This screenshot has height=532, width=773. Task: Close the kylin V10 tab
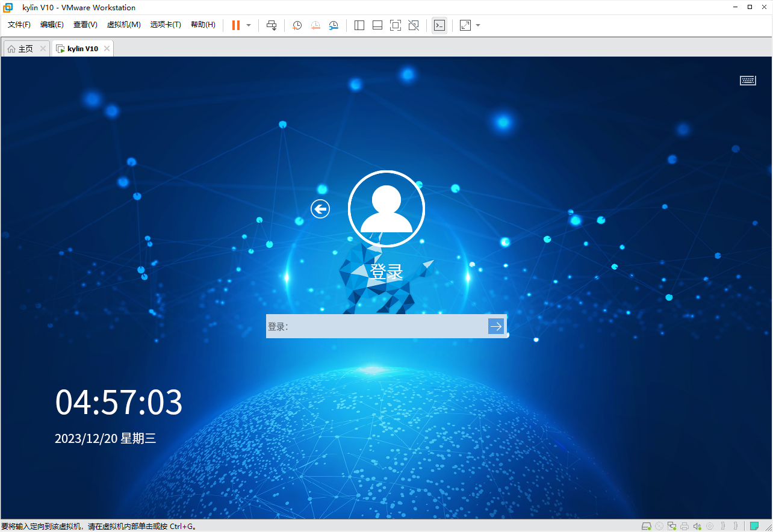107,49
